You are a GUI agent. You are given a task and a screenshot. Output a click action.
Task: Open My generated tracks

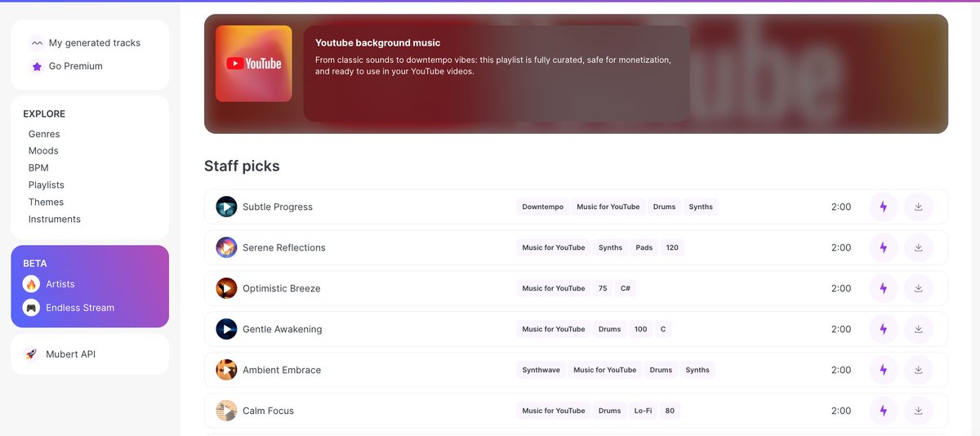[95, 43]
